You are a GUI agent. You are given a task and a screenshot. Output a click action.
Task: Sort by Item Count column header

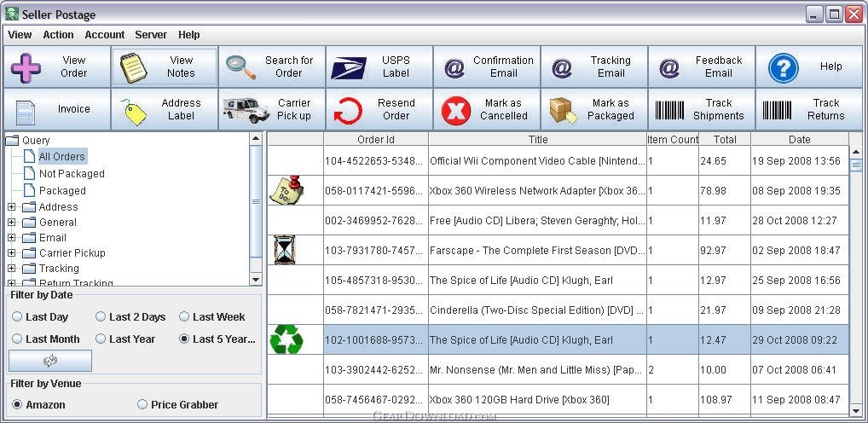(x=673, y=140)
